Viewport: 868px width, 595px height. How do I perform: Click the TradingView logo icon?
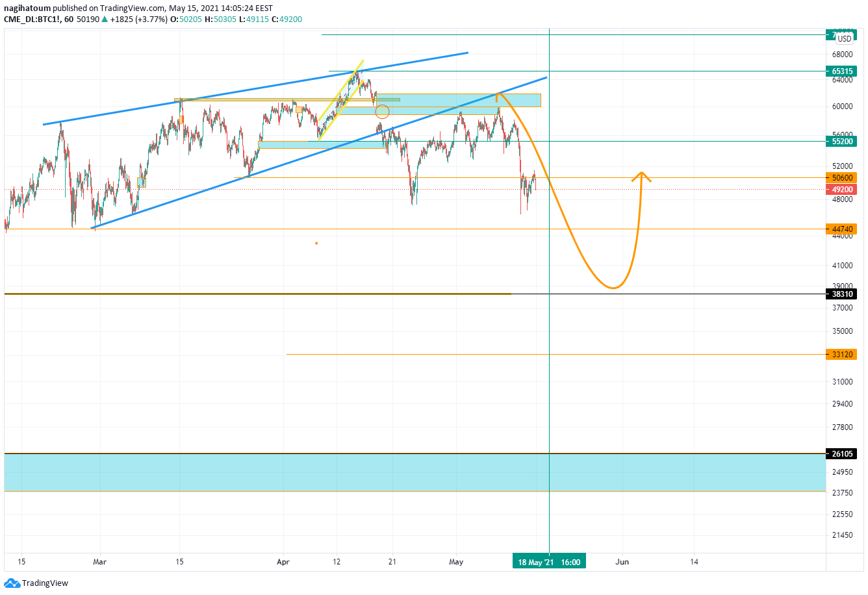coord(12,583)
